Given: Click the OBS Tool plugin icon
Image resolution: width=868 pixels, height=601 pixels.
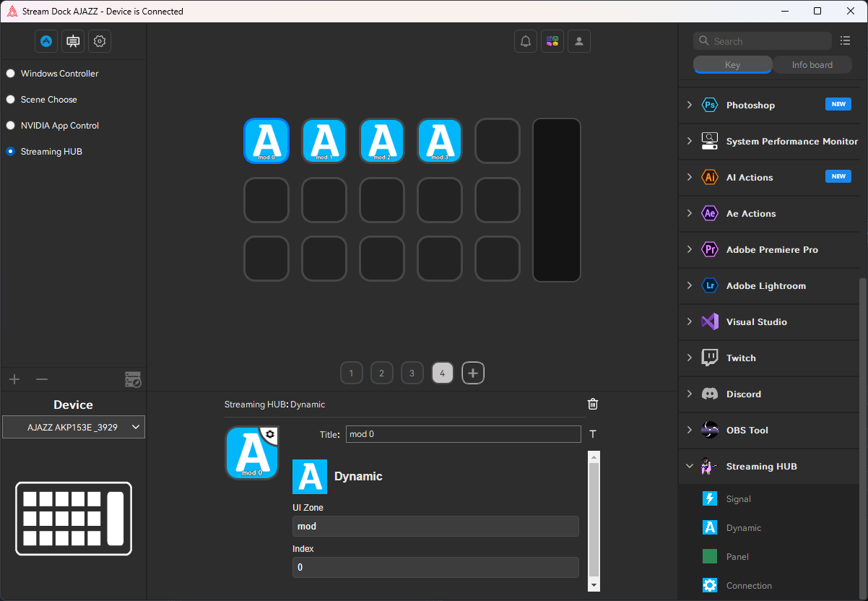Looking at the screenshot, I should tap(710, 430).
